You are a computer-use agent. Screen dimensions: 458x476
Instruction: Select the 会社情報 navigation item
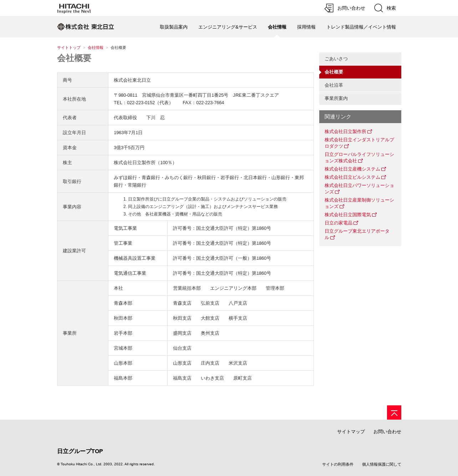pyautogui.click(x=277, y=27)
